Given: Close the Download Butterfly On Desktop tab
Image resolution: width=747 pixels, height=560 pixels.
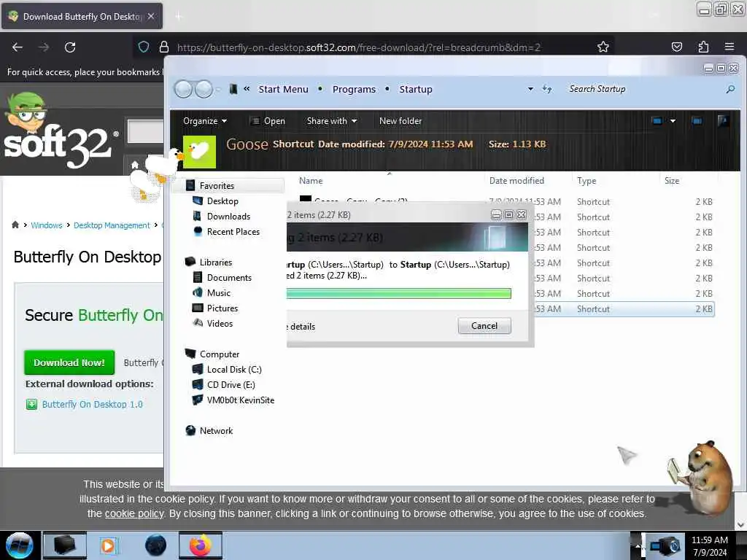Looking at the screenshot, I should pos(150,16).
